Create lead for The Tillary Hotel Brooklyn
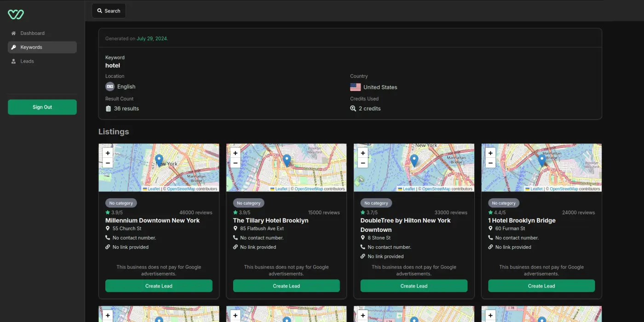The width and height of the screenshot is (644, 322). [286, 286]
